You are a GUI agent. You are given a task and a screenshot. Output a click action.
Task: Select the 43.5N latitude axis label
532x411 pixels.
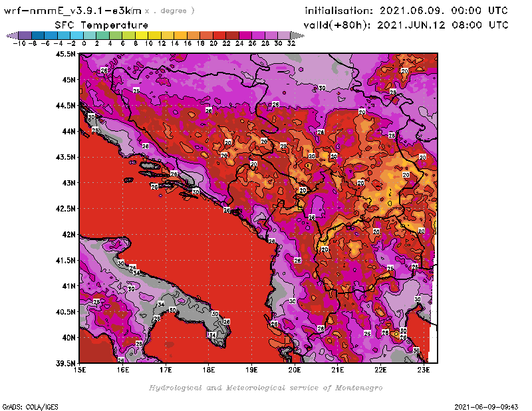point(65,157)
